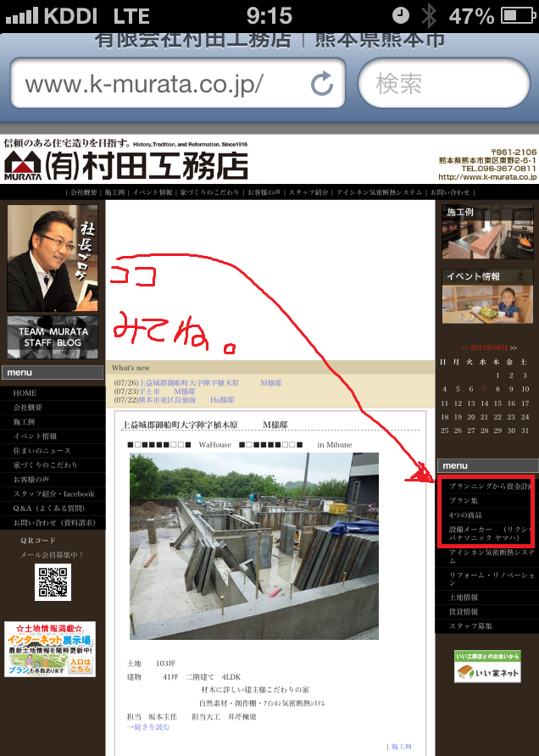
Task: Tap the reload icon in the address bar
Action: click(322, 83)
